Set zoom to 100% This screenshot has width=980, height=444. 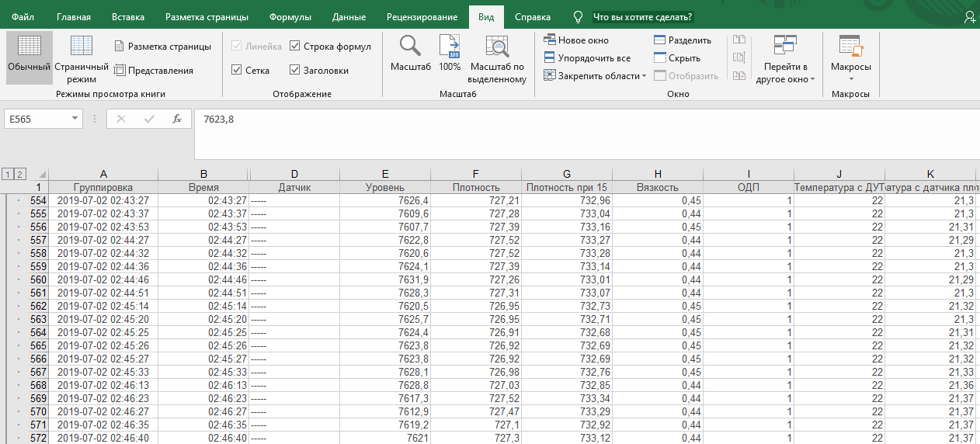pos(450,55)
